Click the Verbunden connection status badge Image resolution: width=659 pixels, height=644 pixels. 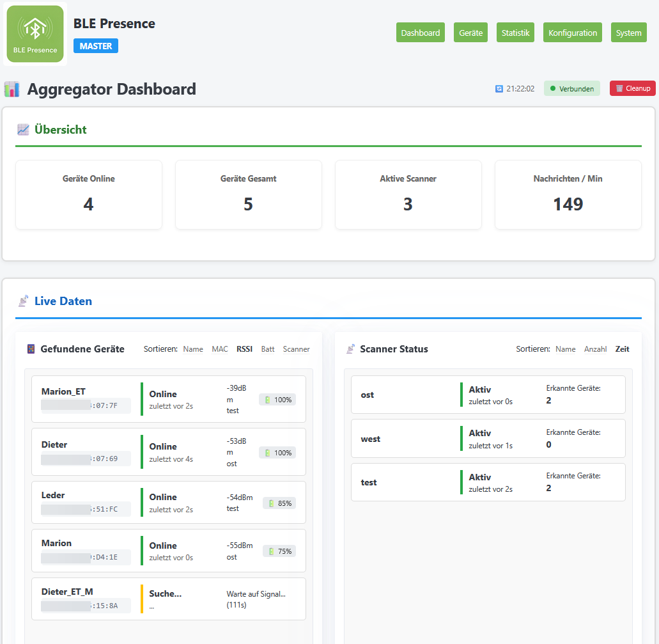point(571,89)
